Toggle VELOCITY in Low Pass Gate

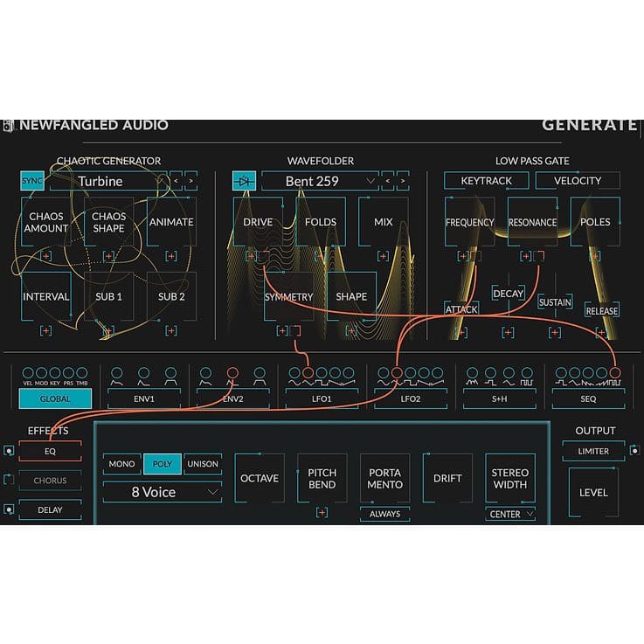click(578, 181)
